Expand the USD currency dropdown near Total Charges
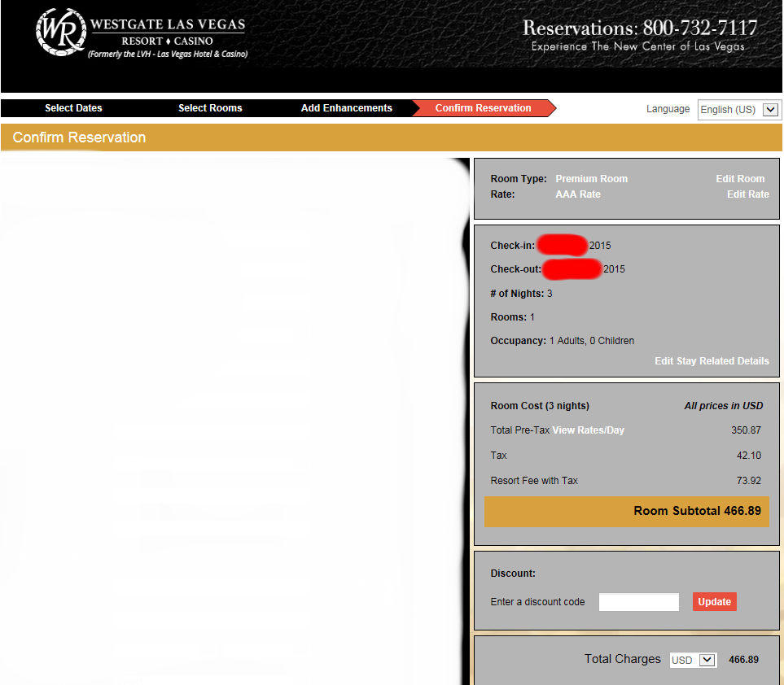 click(x=693, y=660)
